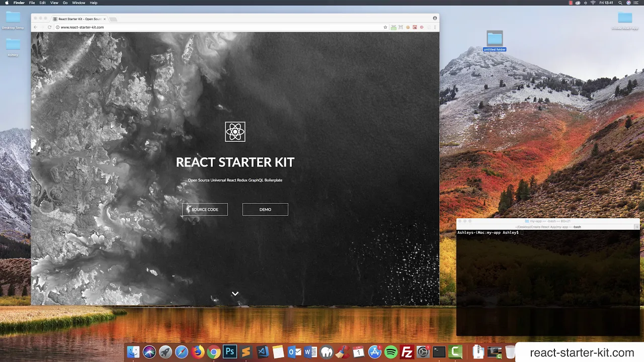Viewport: 644px width, 362px height.
Task: Open the Demo button on the page
Action: (x=265, y=210)
